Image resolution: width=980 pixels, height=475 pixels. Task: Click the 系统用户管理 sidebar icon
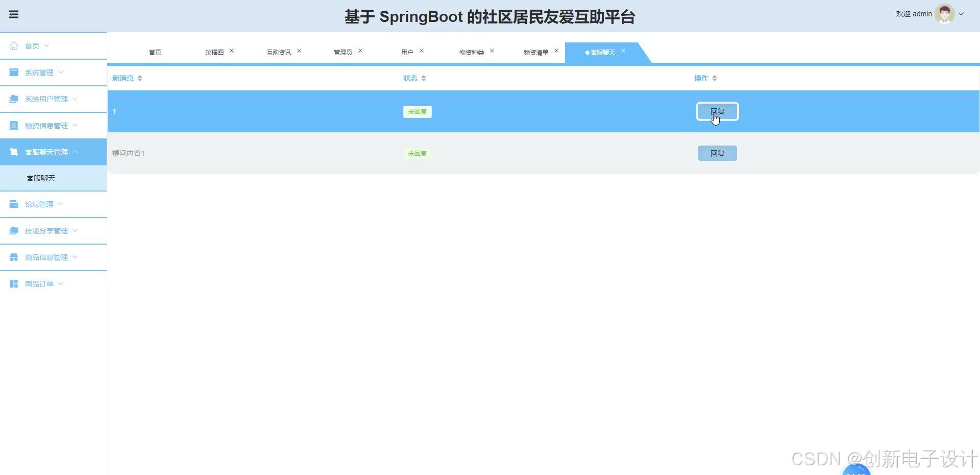[x=14, y=99]
